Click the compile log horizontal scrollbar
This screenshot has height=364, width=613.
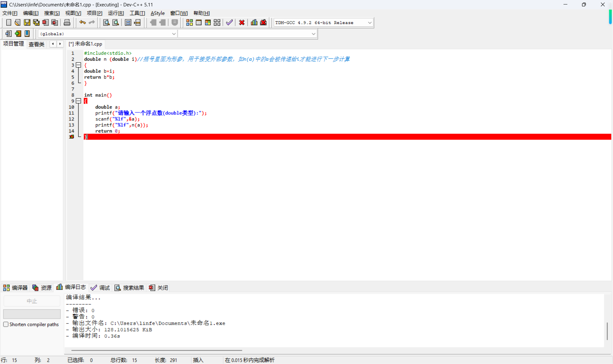[156, 350]
